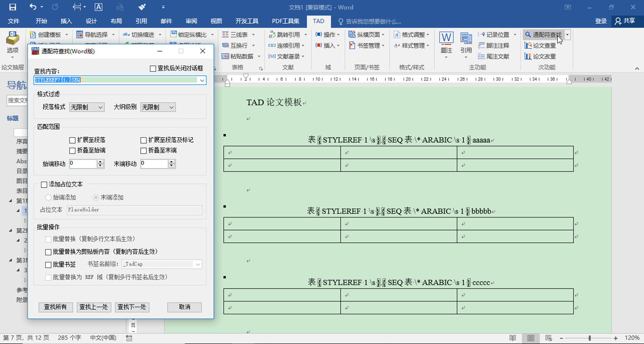Viewport: 644px width, 344px height.
Task: Open the 段落格式 dropdown
Action: 87,107
